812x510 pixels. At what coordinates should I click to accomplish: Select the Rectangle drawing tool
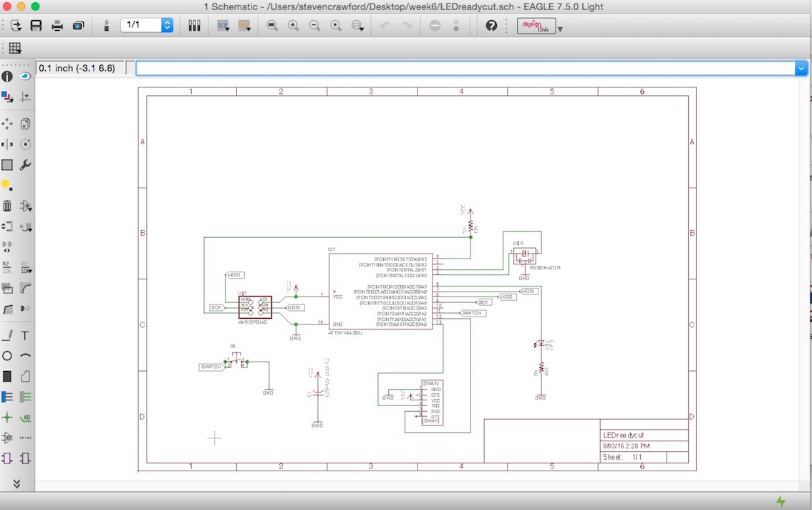click(x=7, y=376)
